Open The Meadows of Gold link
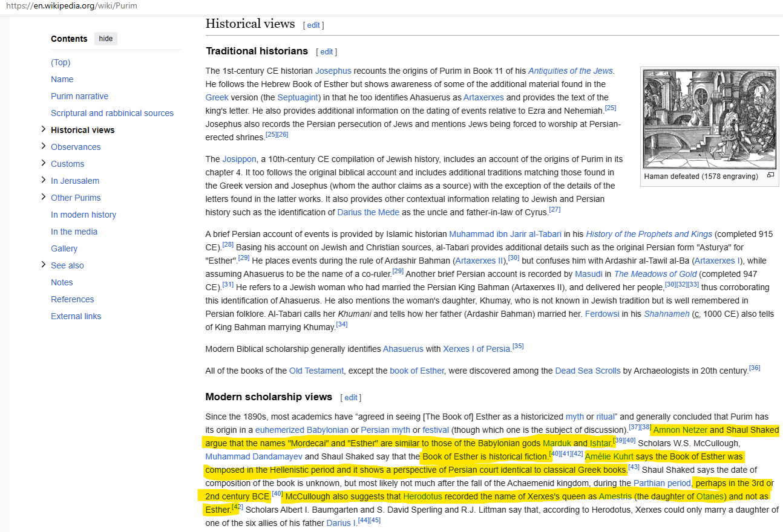Screen dimensions: 783x532 (x=655, y=274)
